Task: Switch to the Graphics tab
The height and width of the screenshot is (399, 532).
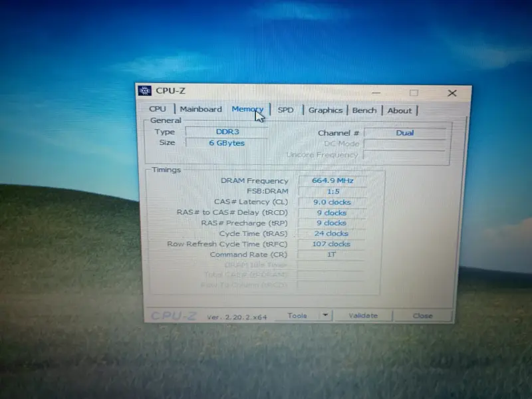Action: click(x=325, y=110)
